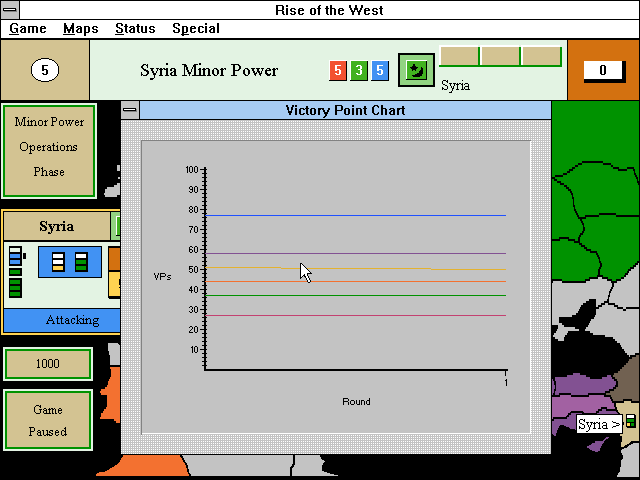Click the Syria header in the left panel

[57, 226]
